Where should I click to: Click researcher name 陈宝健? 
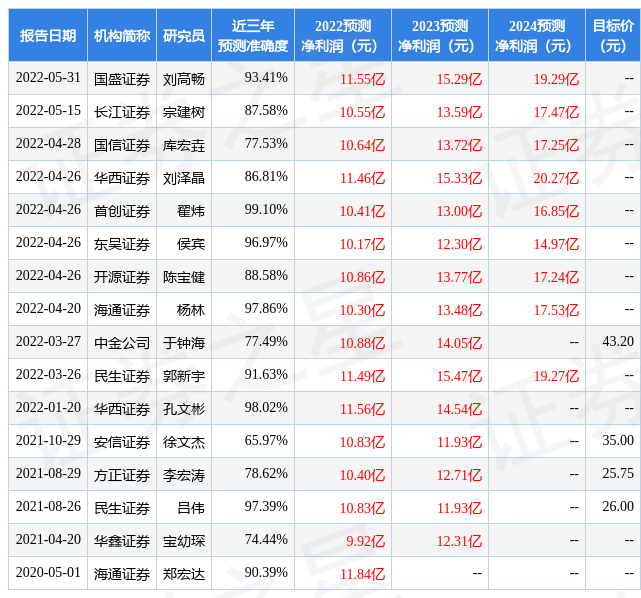(x=184, y=277)
